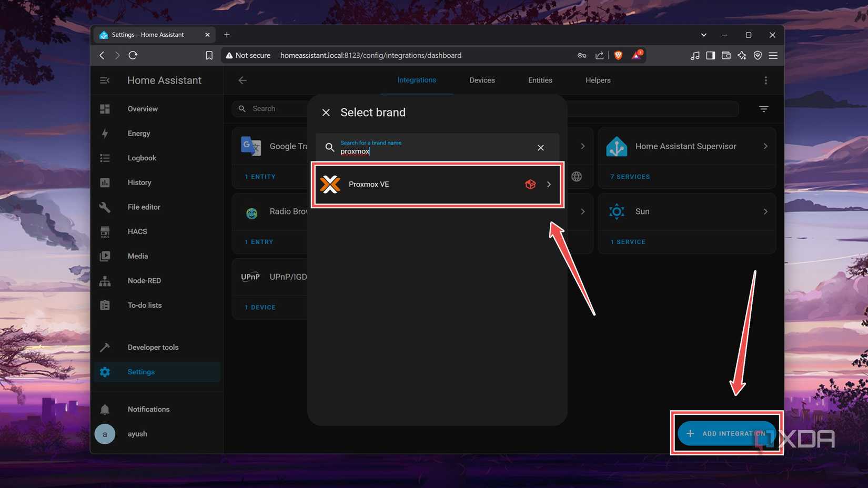Open the History chart icon
This screenshot has width=868, height=488.
click(x=105, y=182)
